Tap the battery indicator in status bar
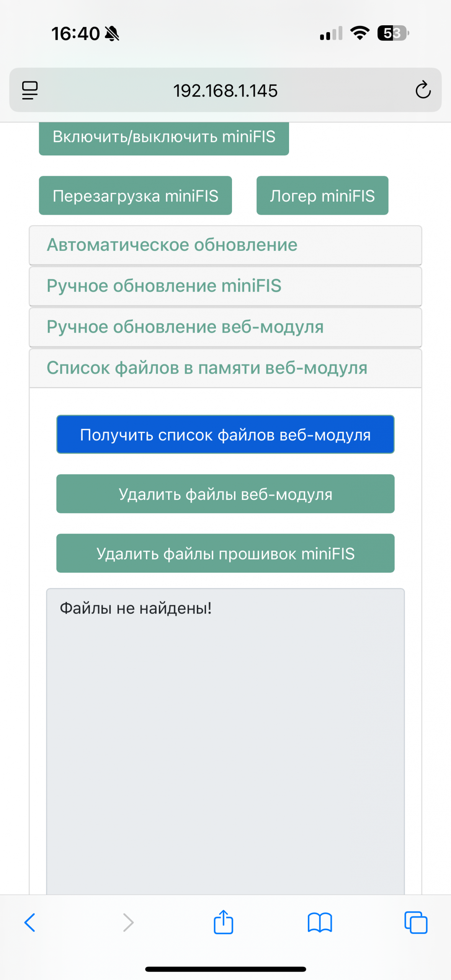This screenshot has height=980, width=451. click(x=393, y=33)
